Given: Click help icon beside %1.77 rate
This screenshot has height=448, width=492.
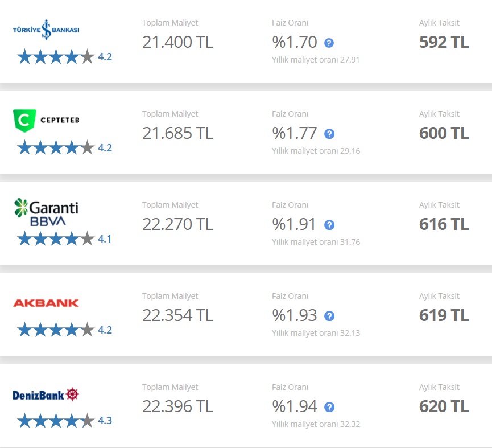Looking at the screenshot, I should point(329,134).
